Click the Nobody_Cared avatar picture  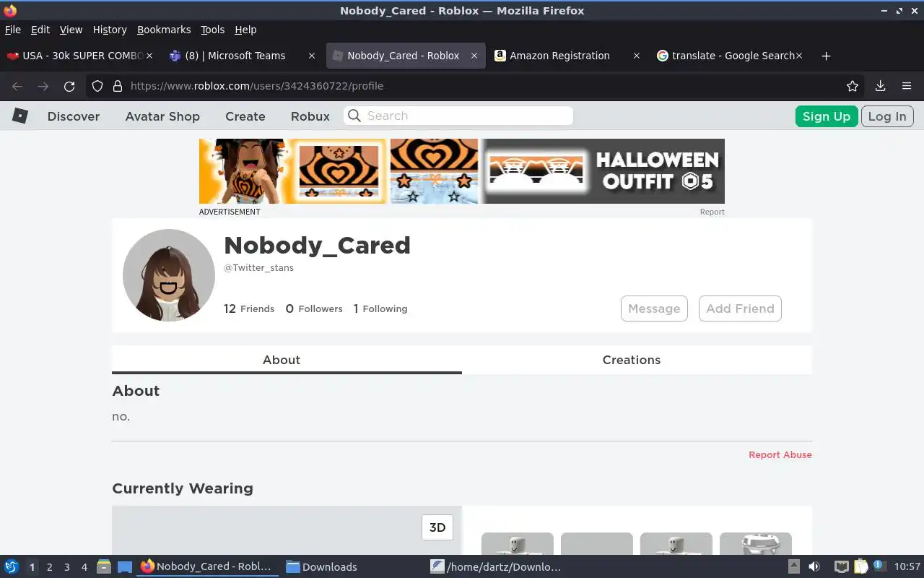click(x=169, y=275)
